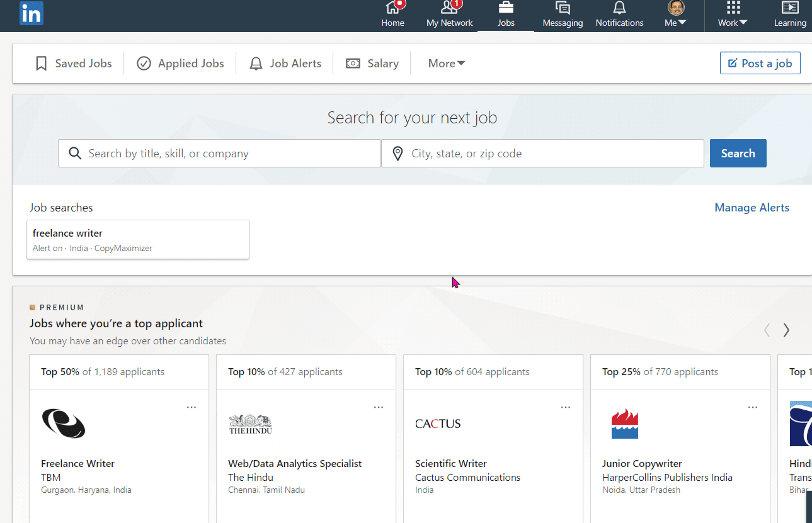Click 'HarperCollins Publishers India' company name
Image resolution: width=812 pixels, height=523 pixels.
click(x=667, y=478)
